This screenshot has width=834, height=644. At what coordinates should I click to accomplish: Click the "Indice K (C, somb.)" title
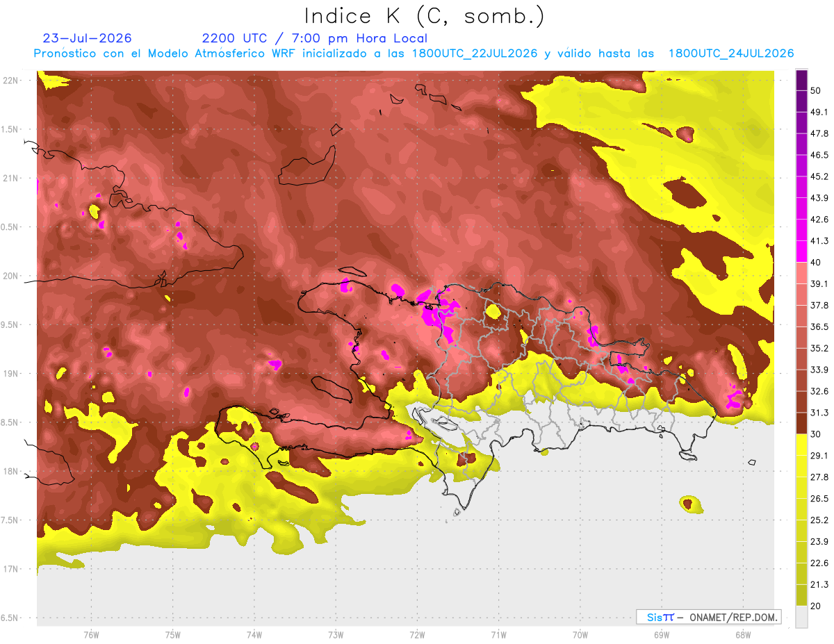coord(425,16)
